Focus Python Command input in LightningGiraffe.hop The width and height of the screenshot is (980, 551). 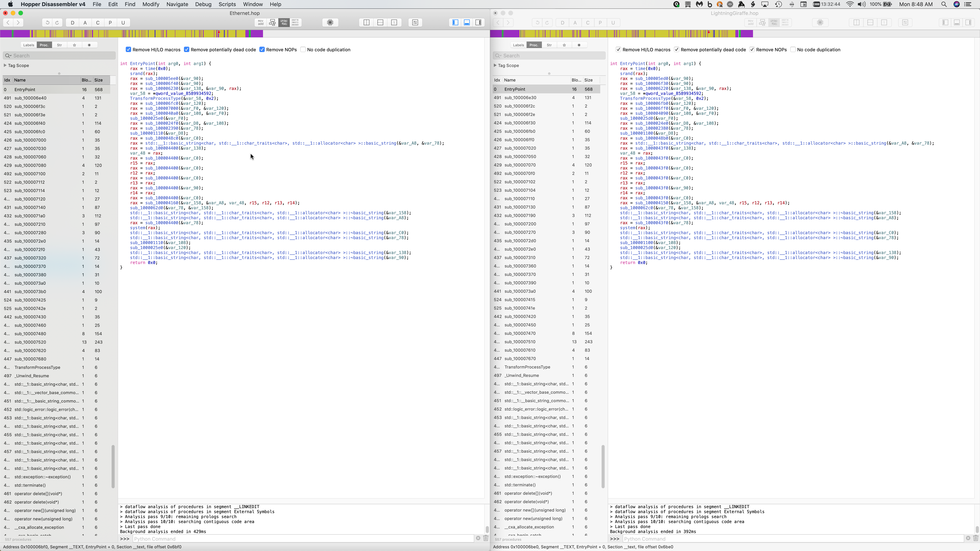click(x=793, y=538)
